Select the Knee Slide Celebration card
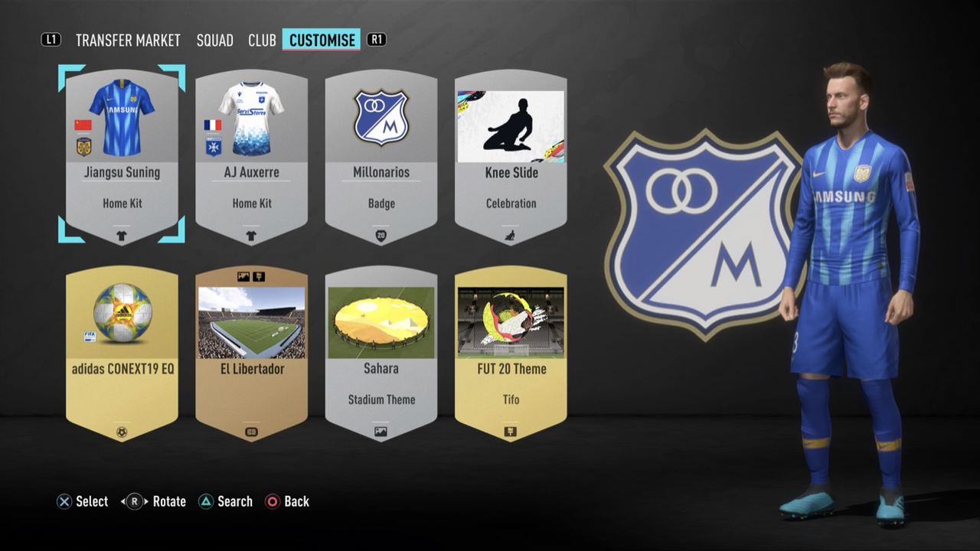The image size is (980, 551). (511, 157)
